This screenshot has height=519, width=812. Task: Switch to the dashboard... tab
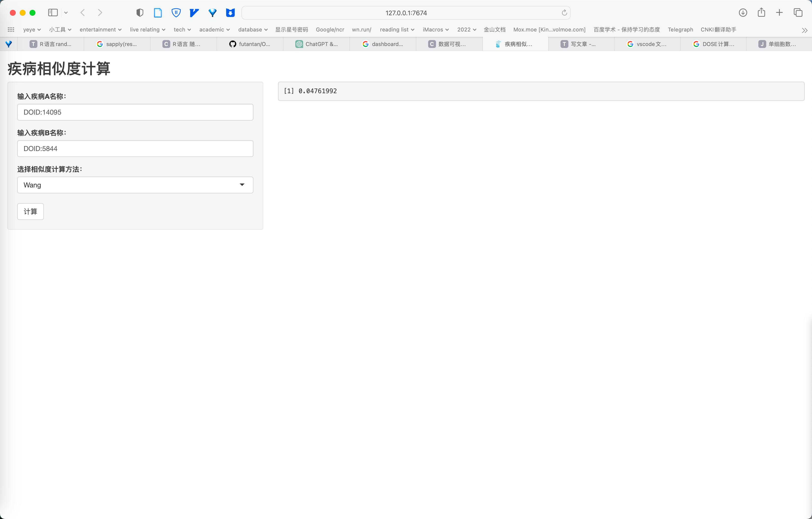point(383,44)
